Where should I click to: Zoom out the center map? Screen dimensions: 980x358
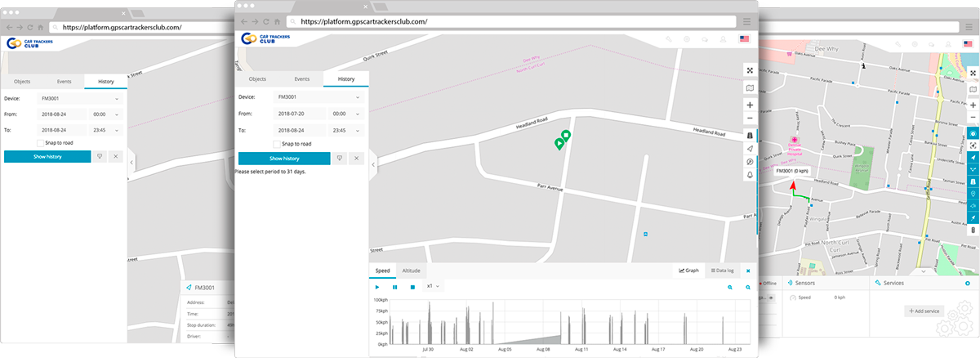750,119
